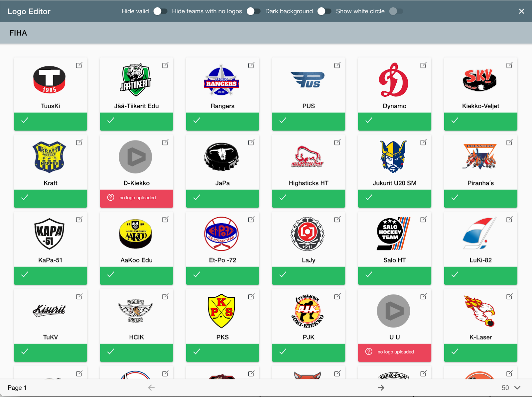Click U U's no logo uploaded bar
This screenshot has height=397, width=532.
(394, 353)
